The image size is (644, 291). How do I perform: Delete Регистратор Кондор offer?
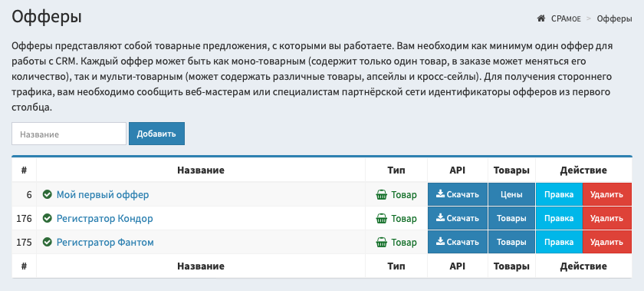pyautogui.click(x=606, y=219)
